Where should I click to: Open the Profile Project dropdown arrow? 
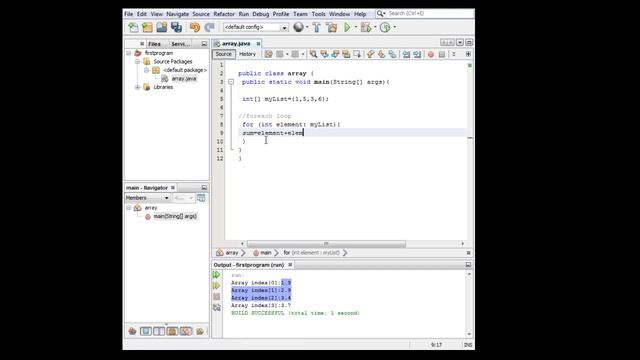point(395,27)
